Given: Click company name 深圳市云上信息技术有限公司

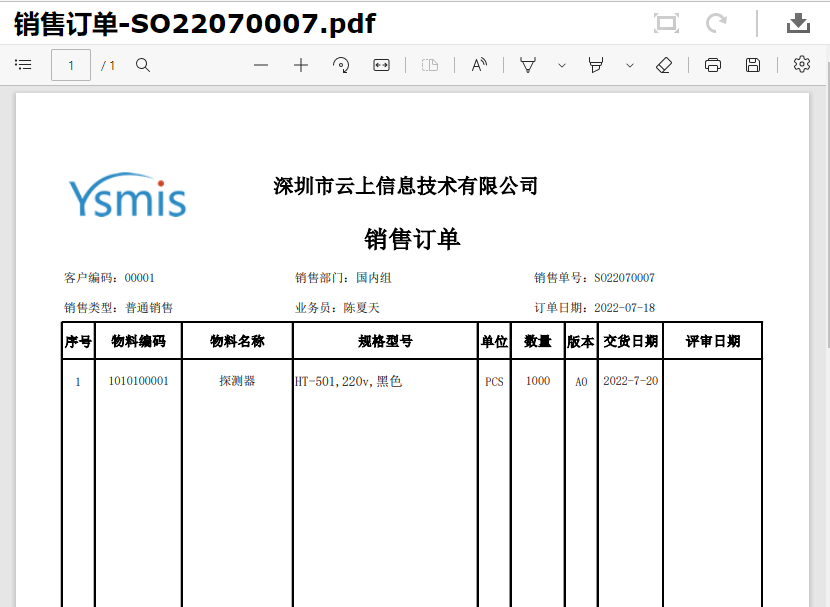Looking at the screenshot, I should (405, 186).
